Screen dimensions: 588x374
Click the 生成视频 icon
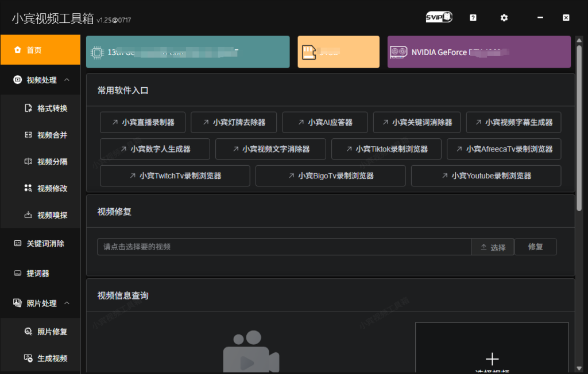(28, 358)
